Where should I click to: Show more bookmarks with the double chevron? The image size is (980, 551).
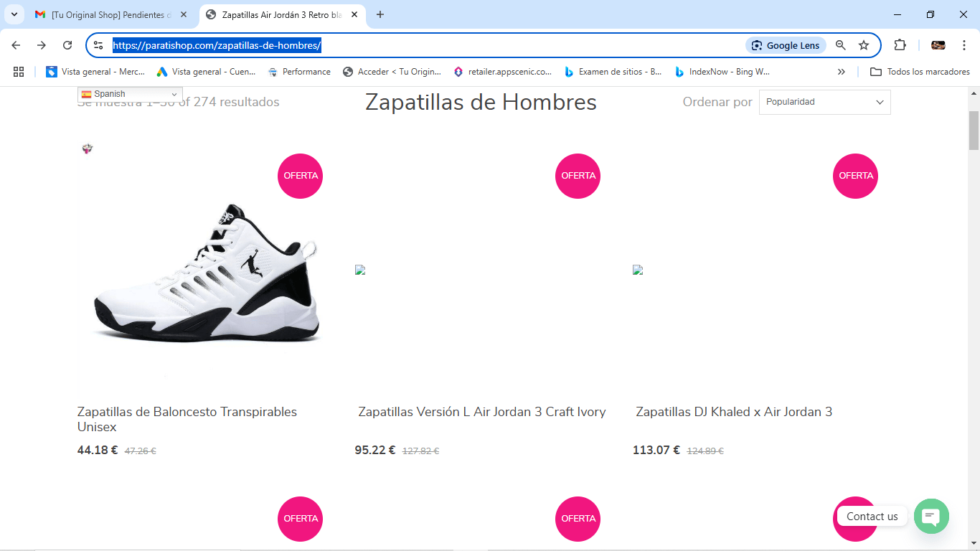click(842, 72)
